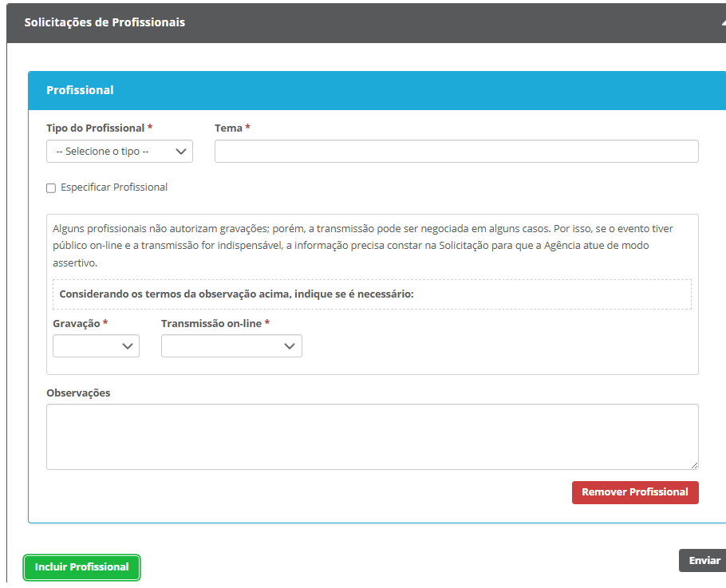Enable the Especificar Profissional checkbox
The height and width of the screenshot is (588, 726).
point(51,188)
